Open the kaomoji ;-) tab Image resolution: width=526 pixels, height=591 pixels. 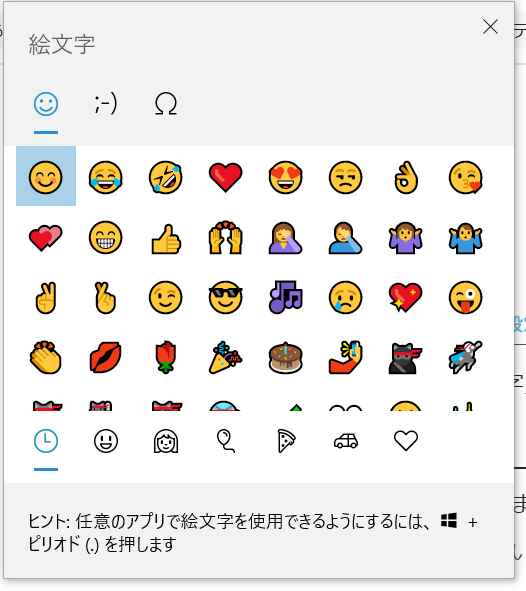point(106,104)
